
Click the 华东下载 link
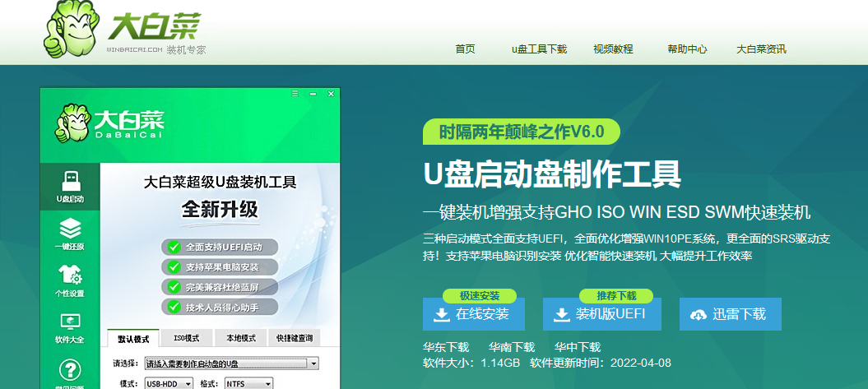click(x=446, y=348)
